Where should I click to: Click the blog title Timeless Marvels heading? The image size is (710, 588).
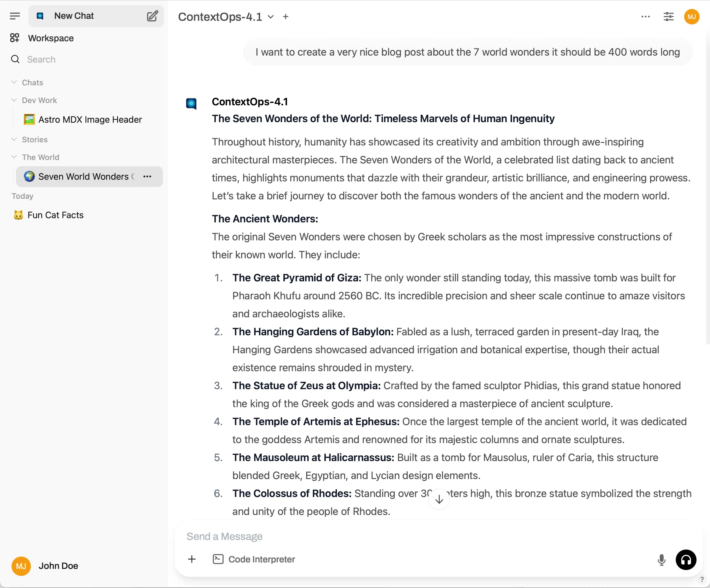(383, 119)
